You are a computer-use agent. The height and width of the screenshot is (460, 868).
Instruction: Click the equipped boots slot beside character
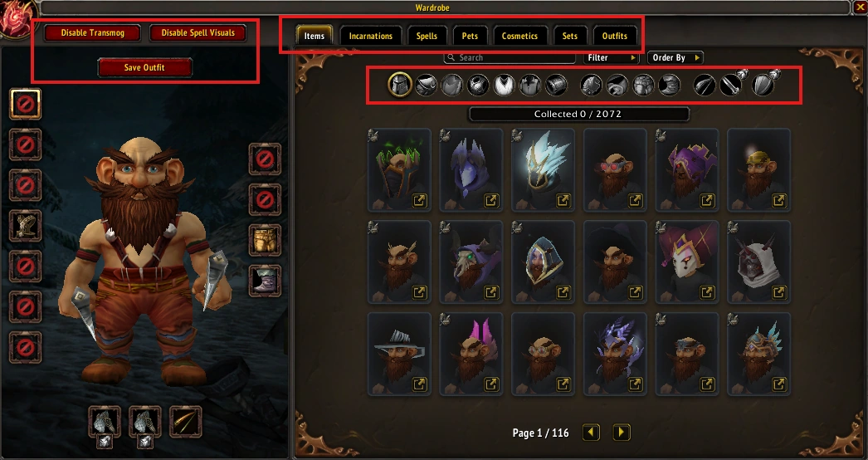pos(265,281)
